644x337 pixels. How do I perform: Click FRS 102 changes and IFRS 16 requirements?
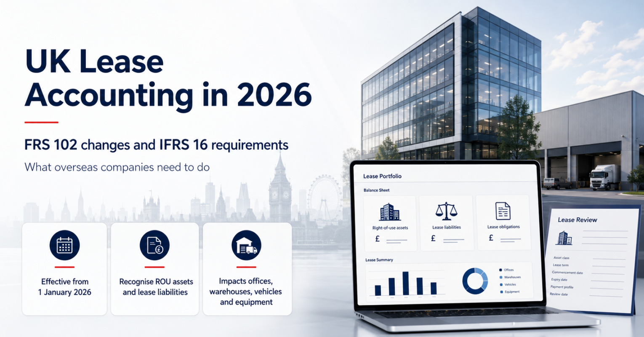click(x=156, y=145)
